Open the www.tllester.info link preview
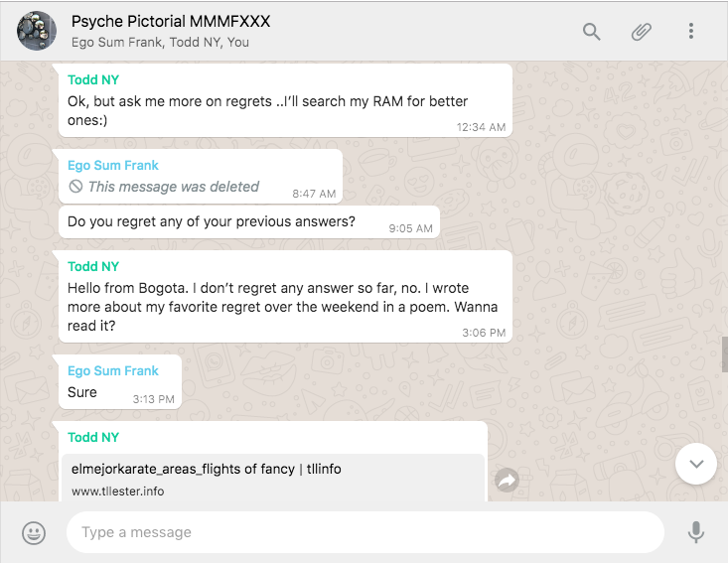728x563 pixels. tap(118, 492)
